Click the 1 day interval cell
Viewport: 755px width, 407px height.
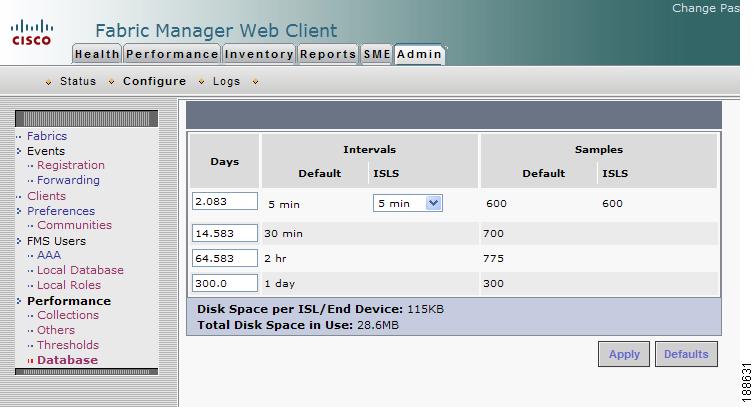280,284
